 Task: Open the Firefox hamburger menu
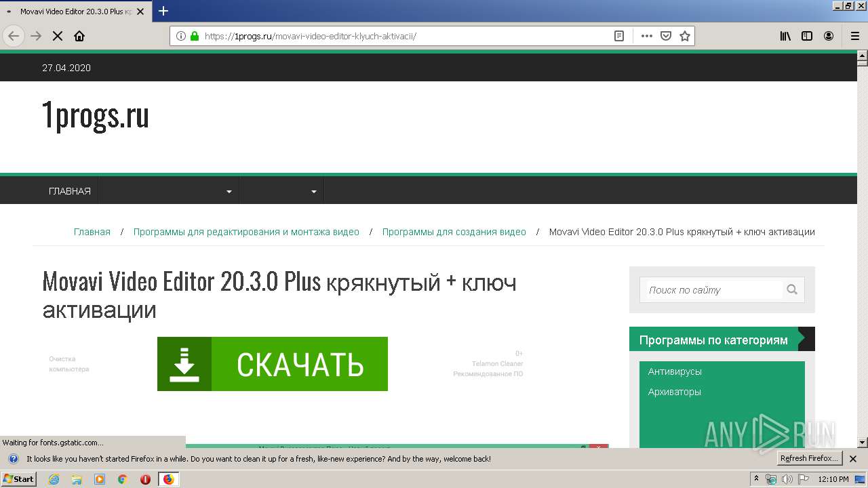point(855,36)
